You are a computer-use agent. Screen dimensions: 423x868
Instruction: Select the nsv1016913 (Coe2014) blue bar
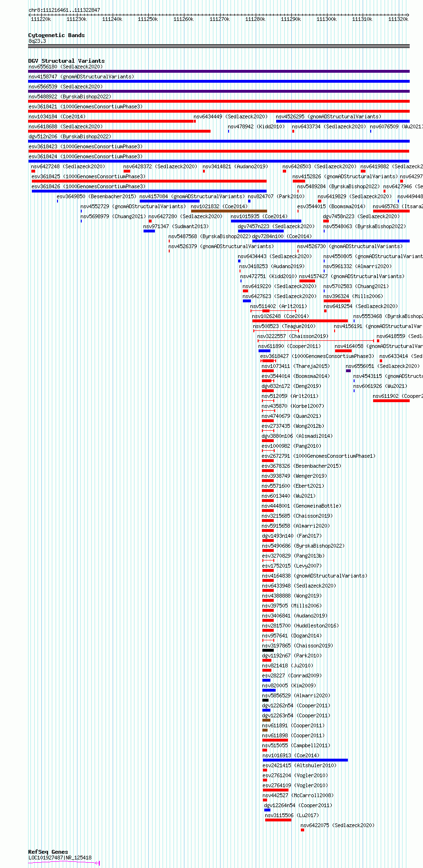click(x=305, y=760)
